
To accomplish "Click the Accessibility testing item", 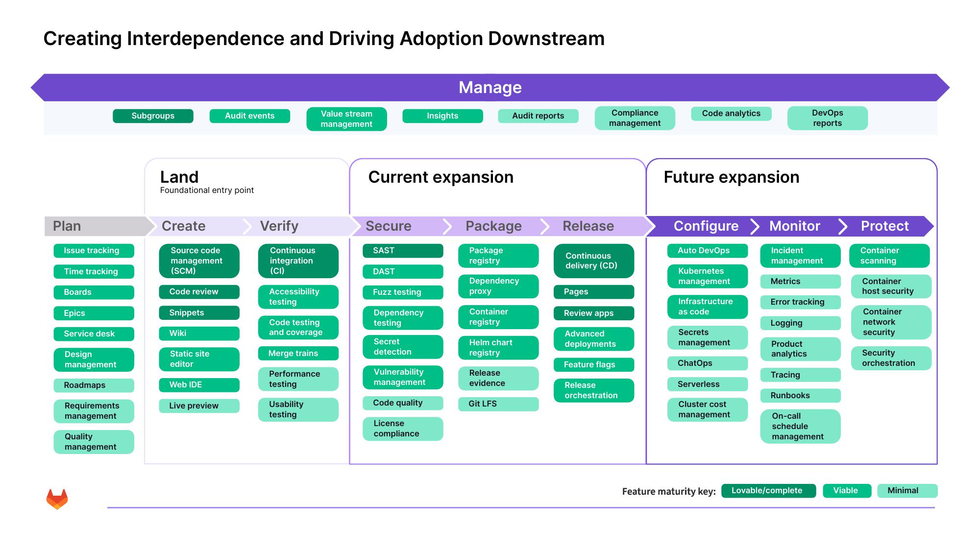I will [x=298, y=297].
